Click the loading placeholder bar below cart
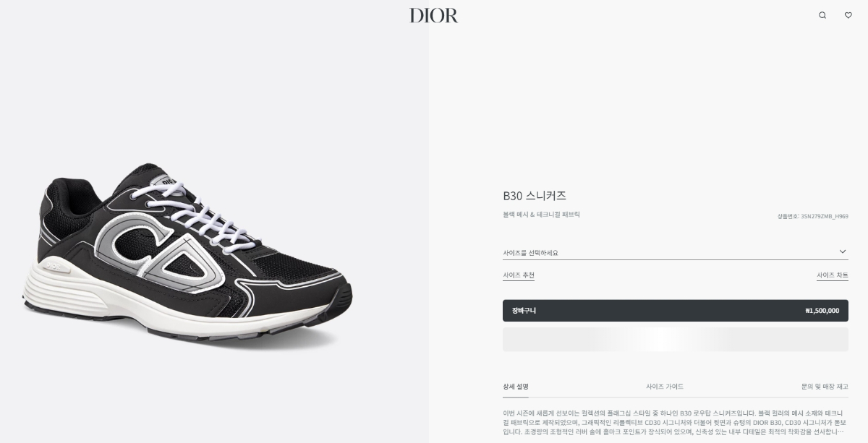 [676, 340]
